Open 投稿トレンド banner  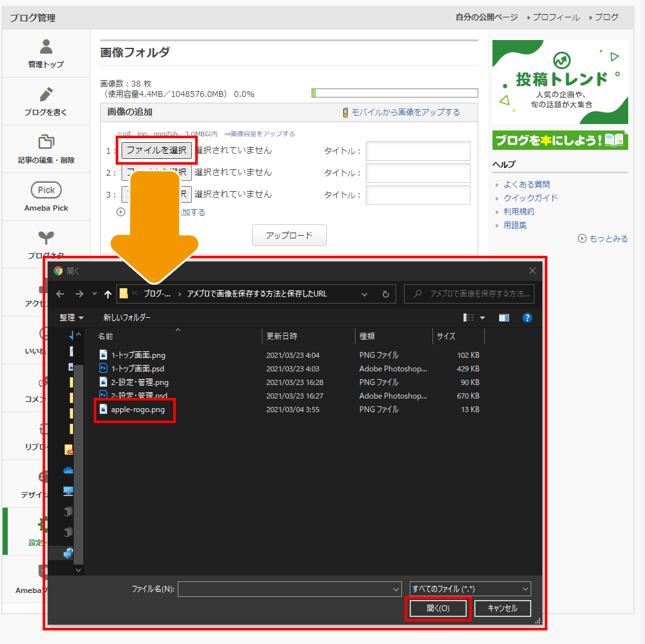click(x=560, y=82)
